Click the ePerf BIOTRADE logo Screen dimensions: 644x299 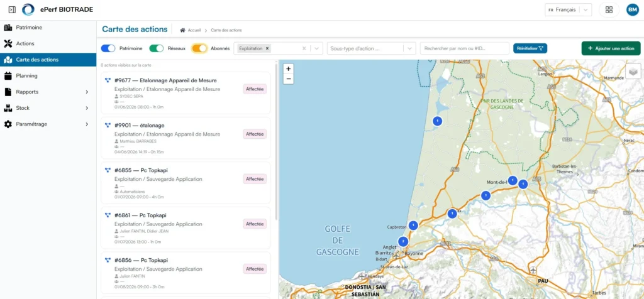click(x=28, y=9)
